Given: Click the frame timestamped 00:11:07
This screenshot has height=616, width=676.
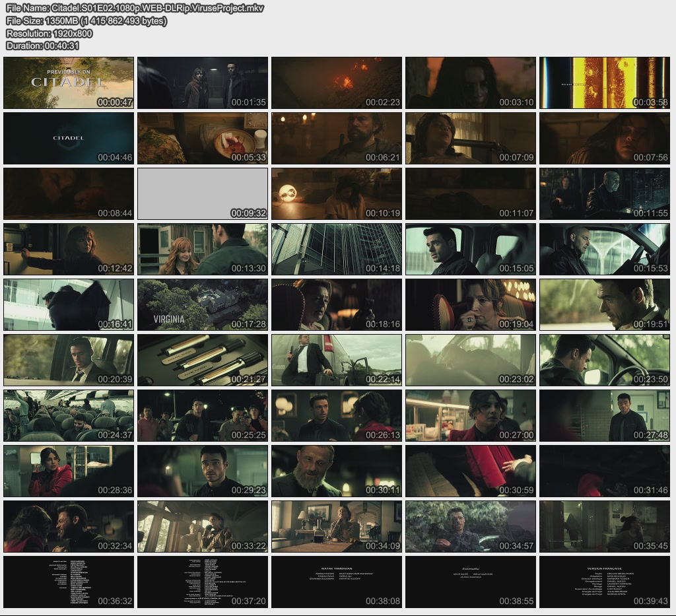Looking at the screenshot, I should (471, 194).
